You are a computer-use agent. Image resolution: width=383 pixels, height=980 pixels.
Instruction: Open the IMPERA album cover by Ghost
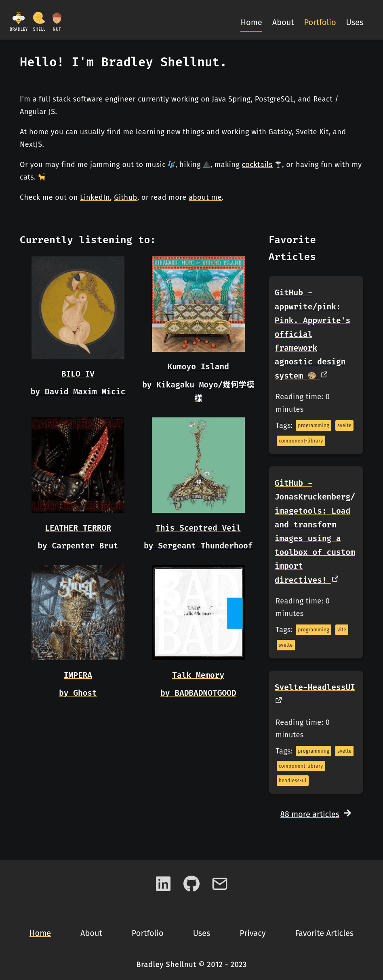click(x=78, y=612)
